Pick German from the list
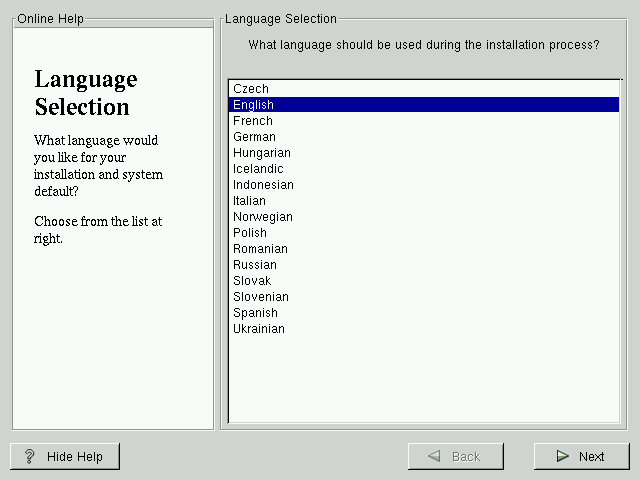 point(254,137)
